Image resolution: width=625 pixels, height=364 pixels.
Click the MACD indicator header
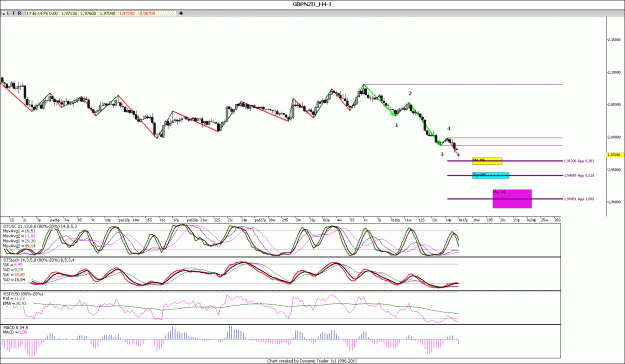[15, 328]
